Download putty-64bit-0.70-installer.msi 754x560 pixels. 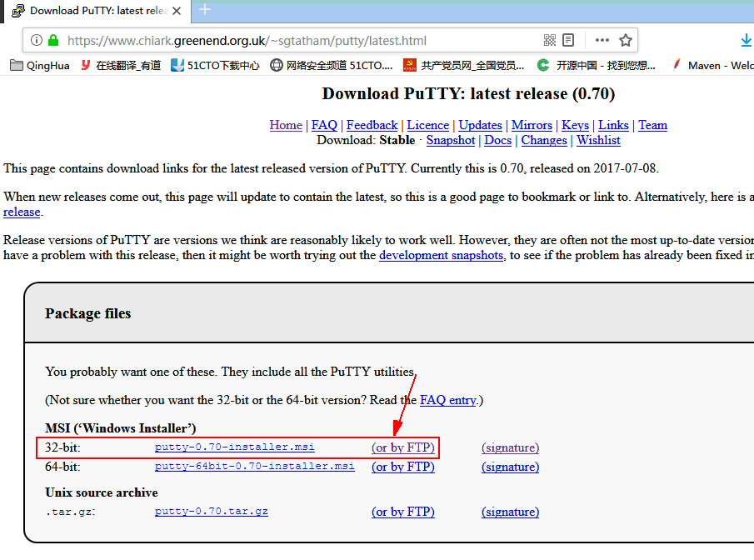click(x=254, y=466)
